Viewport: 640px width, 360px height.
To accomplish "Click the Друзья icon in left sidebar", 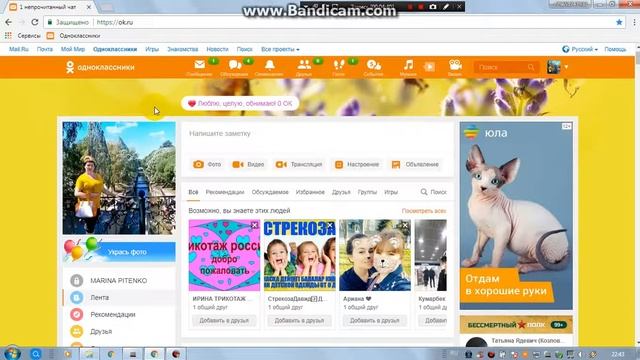I will click(76, 331).
